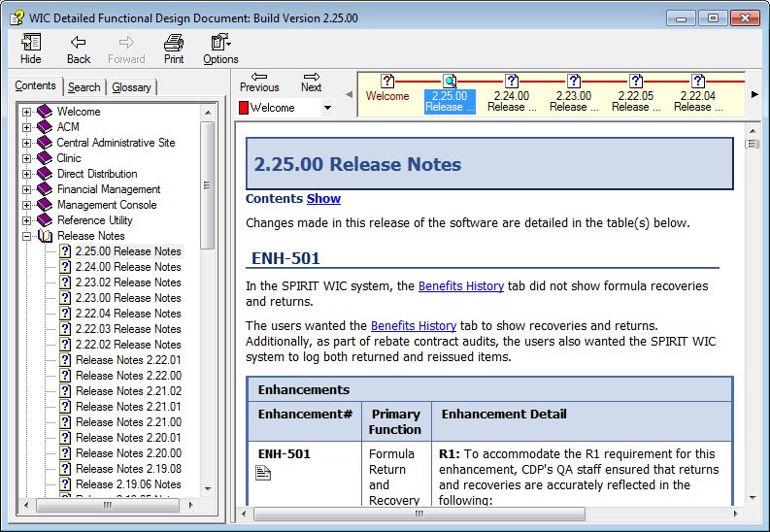
Task: Select Release 2.19.06 Notes in tree
Action: point(129,484)
